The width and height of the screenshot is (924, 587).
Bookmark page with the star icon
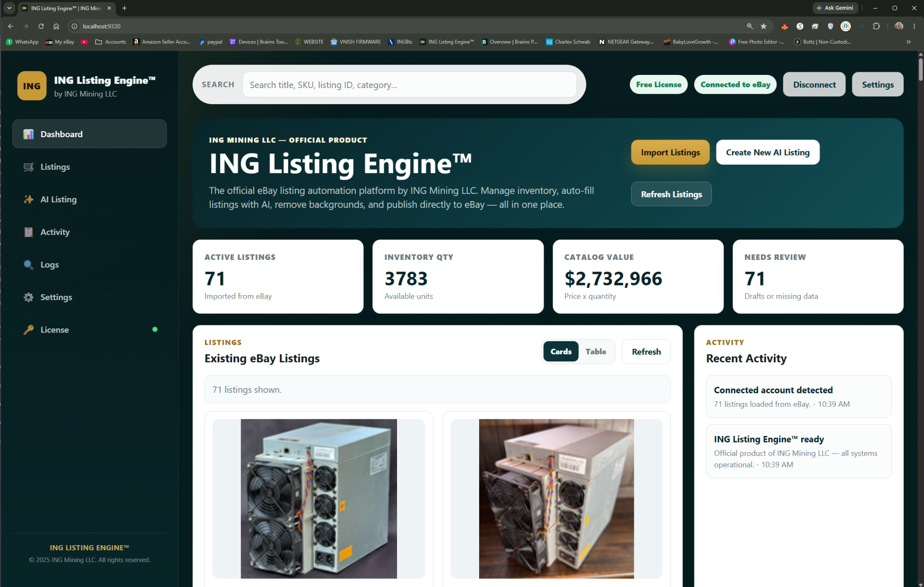tap(763, 26)
